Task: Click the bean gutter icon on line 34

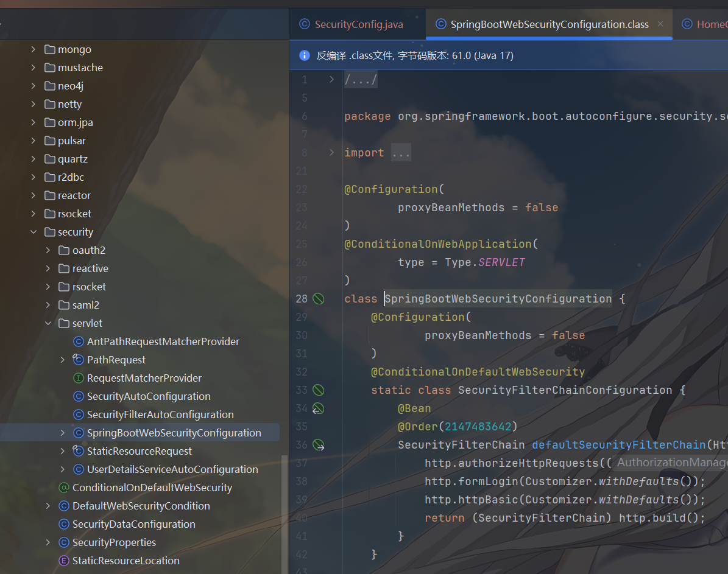Action: pos(318,408)
